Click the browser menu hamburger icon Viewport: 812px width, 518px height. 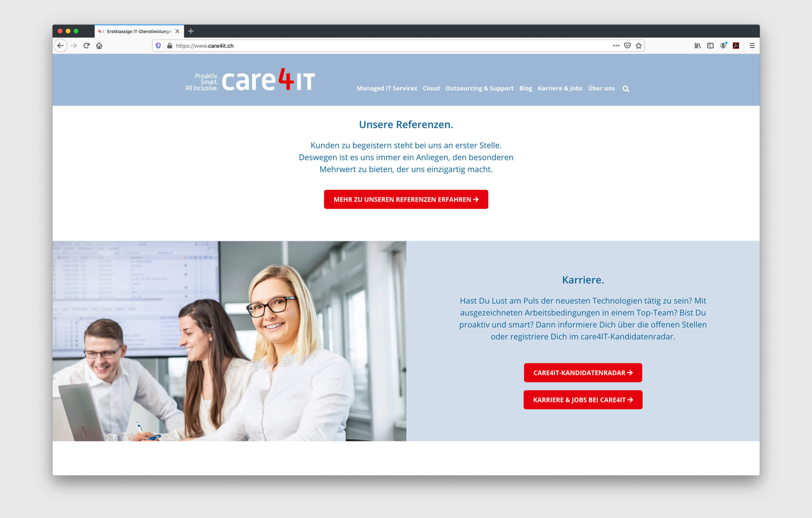pos(752,46)
